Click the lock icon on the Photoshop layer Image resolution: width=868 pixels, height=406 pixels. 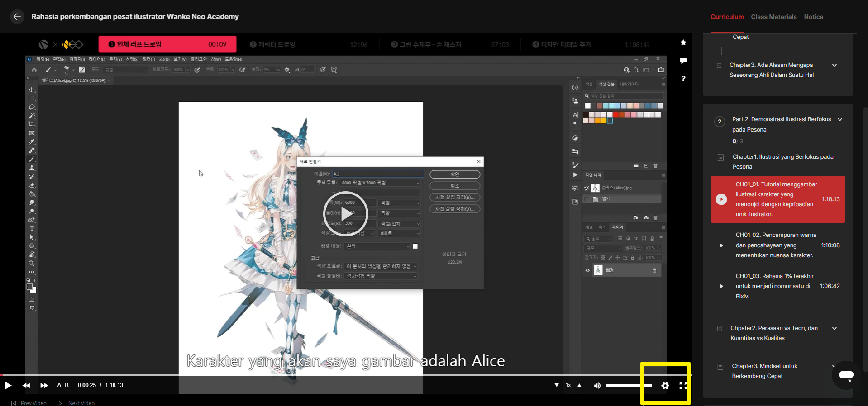point(654,270)
